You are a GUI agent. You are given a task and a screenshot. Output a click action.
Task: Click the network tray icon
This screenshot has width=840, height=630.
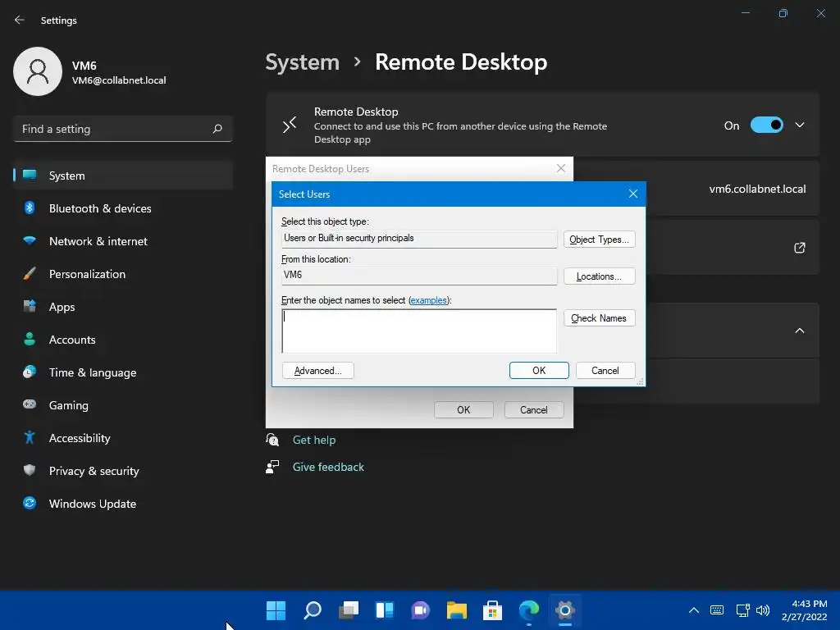coord(742,610)
